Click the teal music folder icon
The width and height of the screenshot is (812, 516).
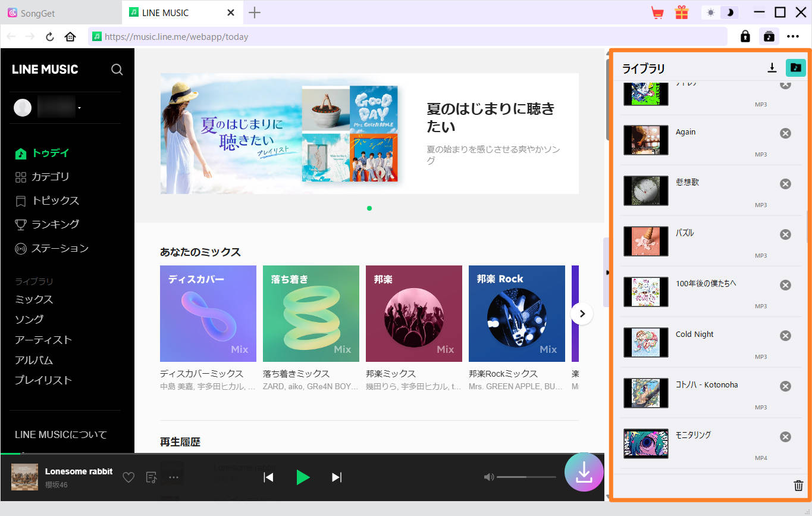(x=796, y=68)
